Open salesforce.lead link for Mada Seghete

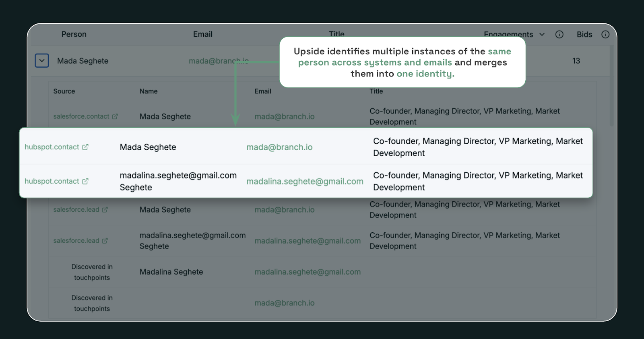pos(76,210)
